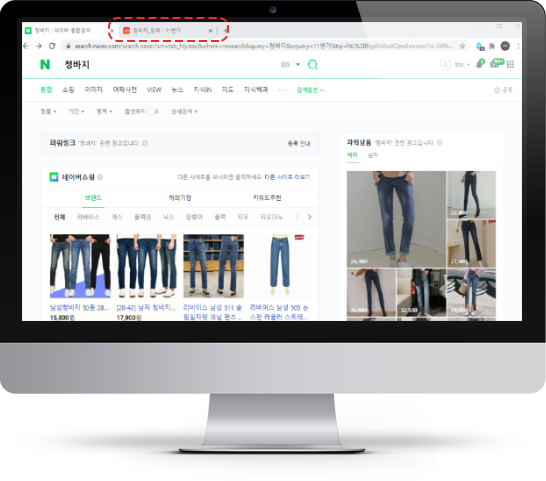Viewport: 546px width, 481px height.
Task: Open the browser extensions puzzle icon
Action: pyautogui.click(x=492, y=46)
